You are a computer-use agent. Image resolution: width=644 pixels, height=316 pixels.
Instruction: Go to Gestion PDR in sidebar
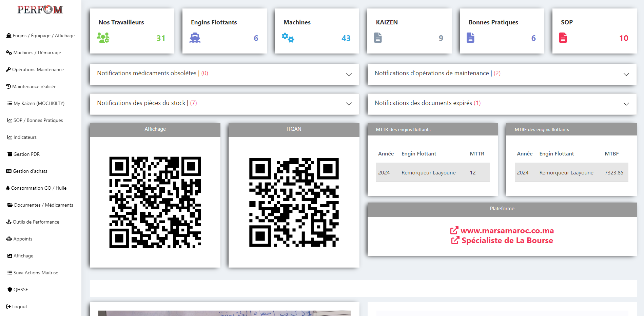tap(26, 154)
